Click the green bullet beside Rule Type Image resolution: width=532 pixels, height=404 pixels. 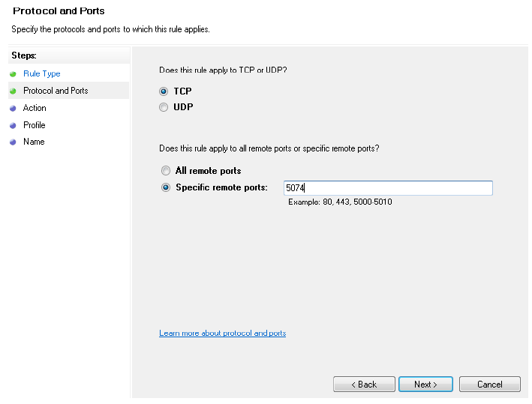[13, 74]
